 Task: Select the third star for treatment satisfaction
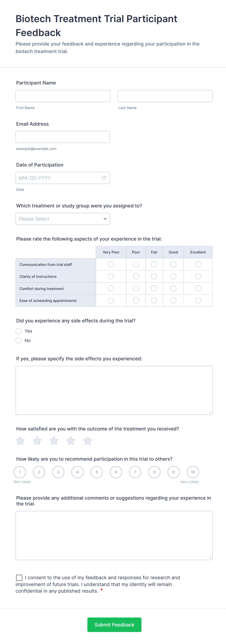pyautogui.click(x=54, y=441)
